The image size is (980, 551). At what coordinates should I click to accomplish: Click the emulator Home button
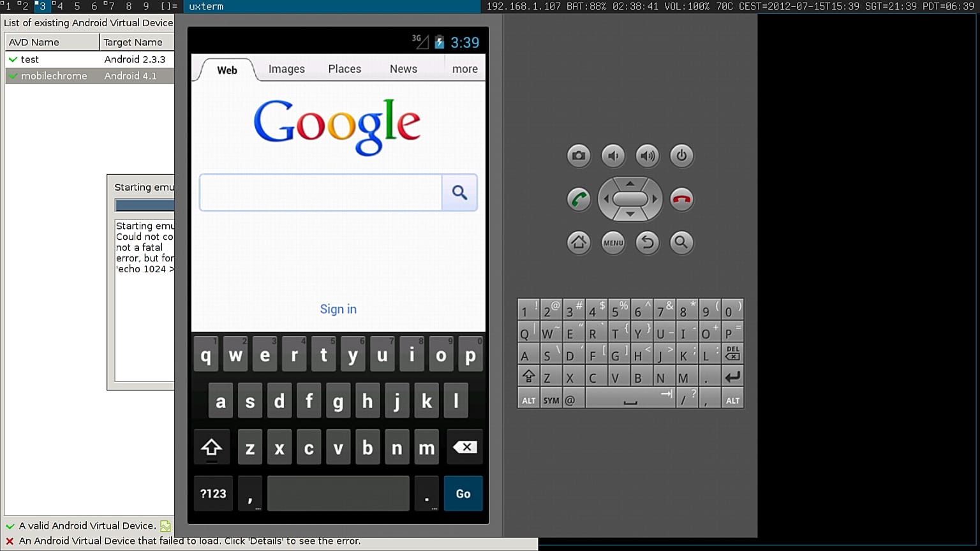click(579, 242)
